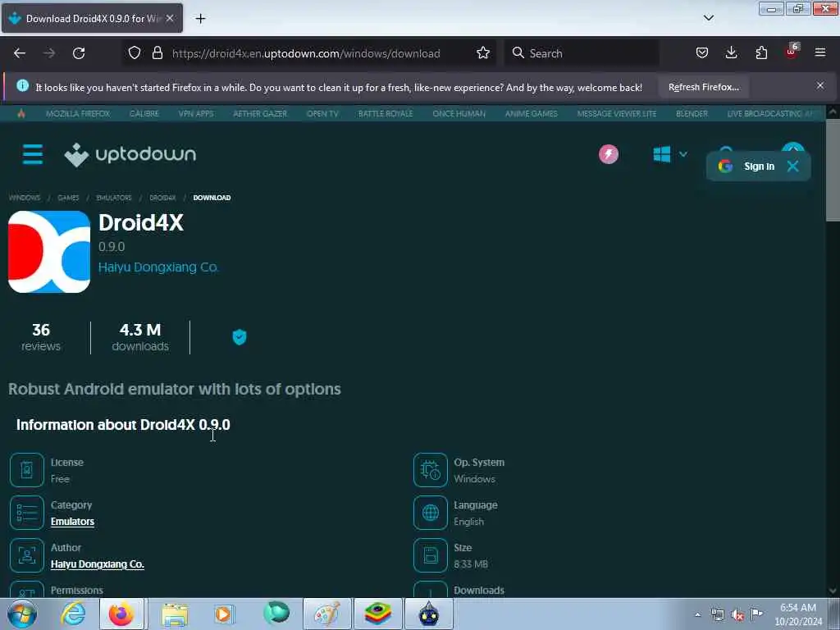The height and width of the screenshot is (630, 840).
Task: Click Haiyu Dongxiang Co. developer name under version
Action: pyautogui.click(x=158, y=267)
